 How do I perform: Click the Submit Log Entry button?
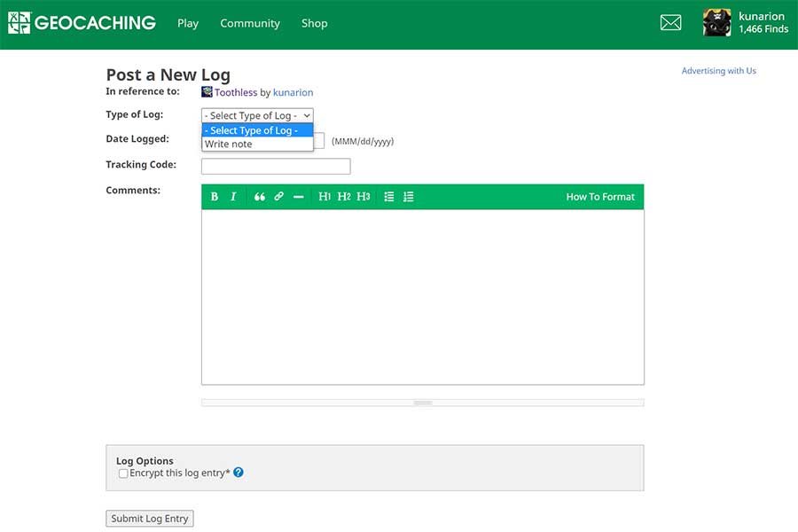tap(150, 518)
